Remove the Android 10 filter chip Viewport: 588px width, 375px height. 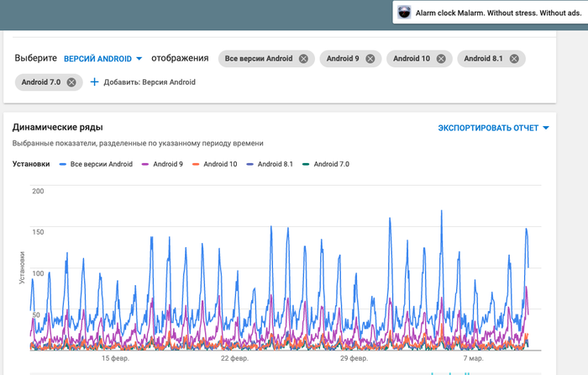442,59
